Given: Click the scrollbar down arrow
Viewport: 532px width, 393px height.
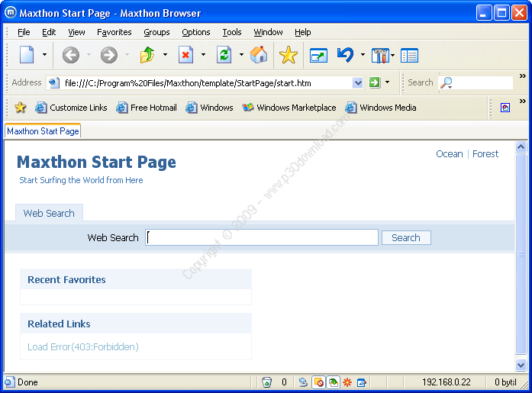Looking at the screenshot, I should point(521,365).
